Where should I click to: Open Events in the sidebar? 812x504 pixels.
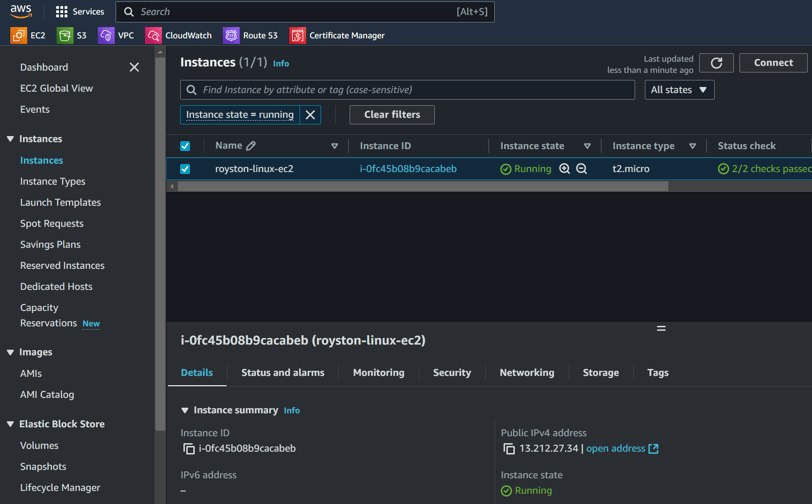pyautogui.click(x=35, y=110)
